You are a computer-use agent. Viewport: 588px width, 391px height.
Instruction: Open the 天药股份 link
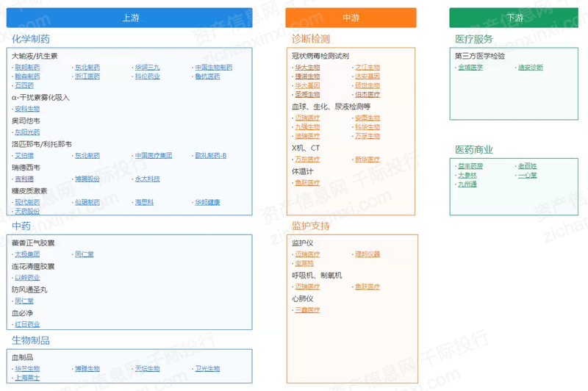27,211
